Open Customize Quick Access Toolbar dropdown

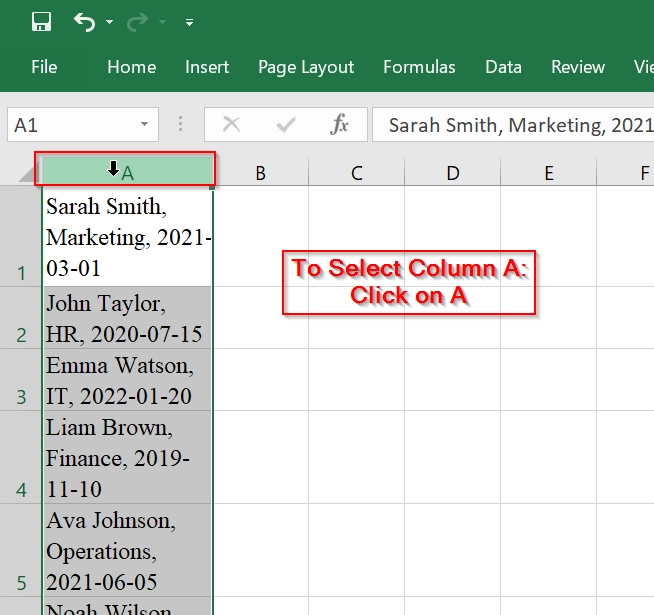[189, 22]
